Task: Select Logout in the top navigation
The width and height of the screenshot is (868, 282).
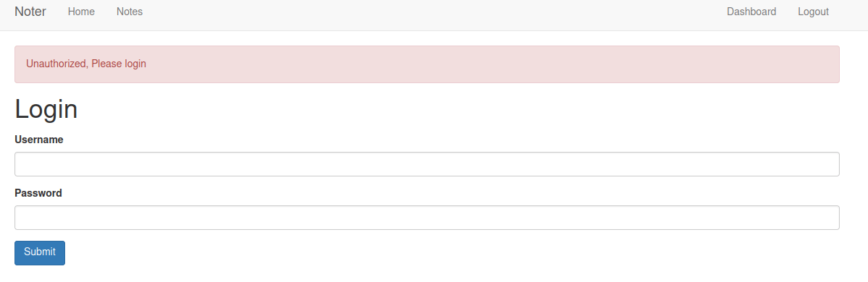Action: pyautogui.click(x=813, y=12)
